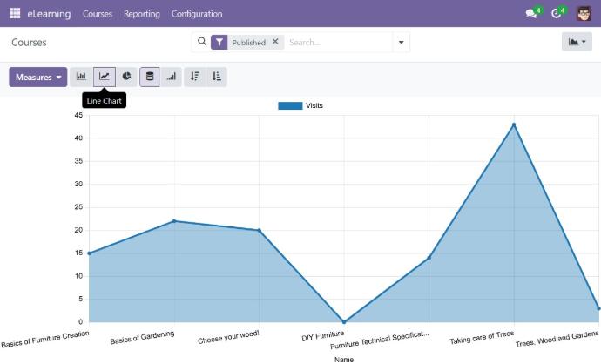Open the graph view switcher dropdown

click(x=577, y=42)
